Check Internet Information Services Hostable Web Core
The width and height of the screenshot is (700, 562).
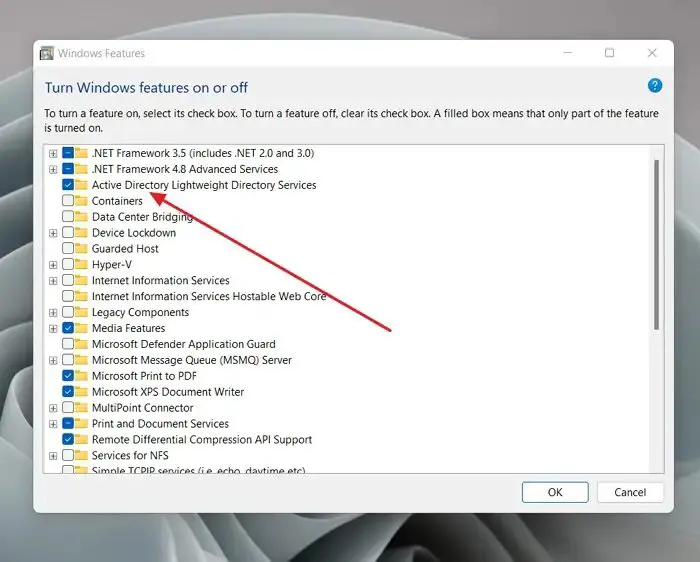(x=68, y=296)
